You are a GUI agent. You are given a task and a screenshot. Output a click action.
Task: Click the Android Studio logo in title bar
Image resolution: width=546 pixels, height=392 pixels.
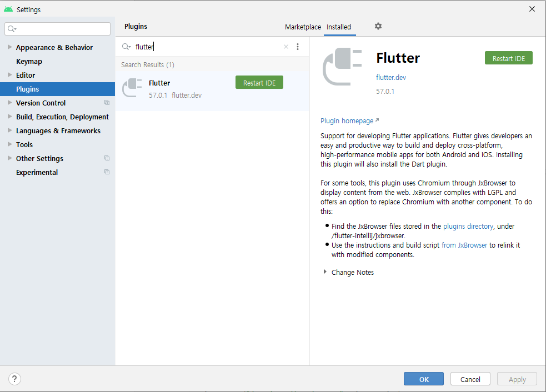click(x=8, y=9)
